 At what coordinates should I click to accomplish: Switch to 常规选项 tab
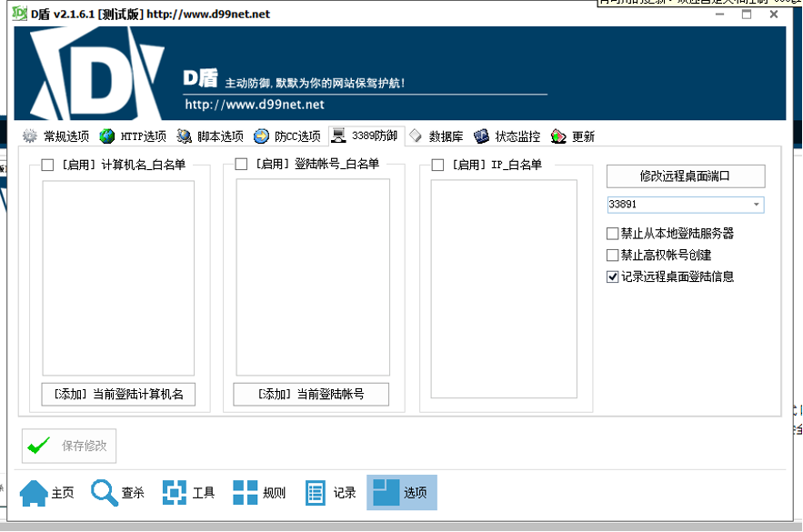pos(56,136)
